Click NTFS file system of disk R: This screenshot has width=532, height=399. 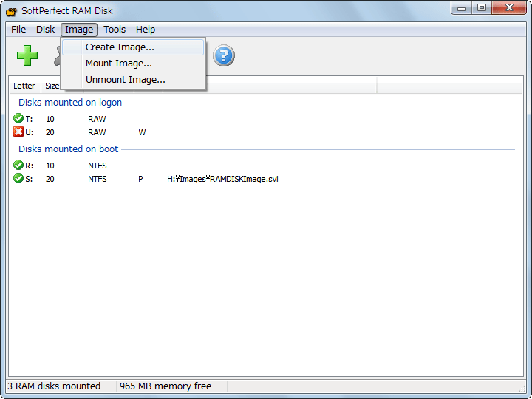click(98, 166)
